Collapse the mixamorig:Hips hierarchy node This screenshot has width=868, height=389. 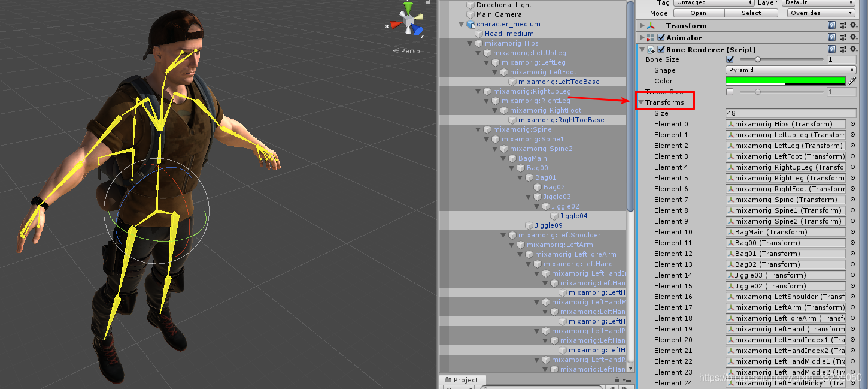[x=470, y=43]
